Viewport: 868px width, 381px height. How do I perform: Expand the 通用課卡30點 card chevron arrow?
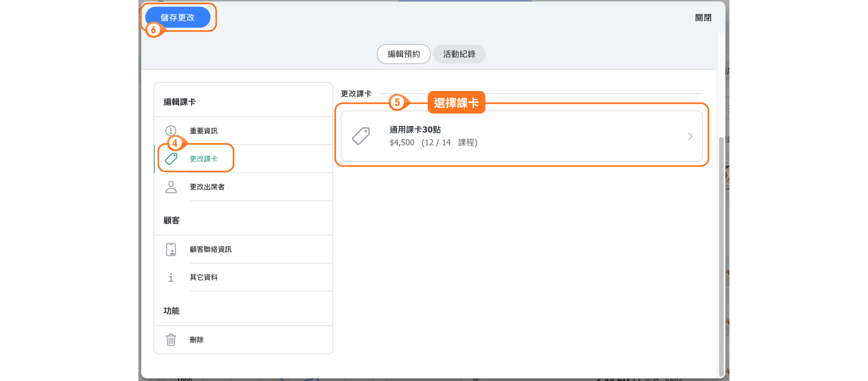[690, 136]
